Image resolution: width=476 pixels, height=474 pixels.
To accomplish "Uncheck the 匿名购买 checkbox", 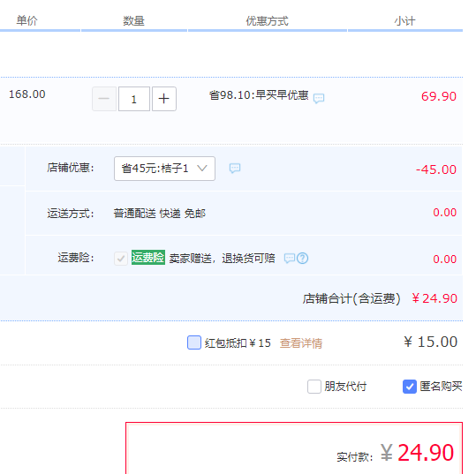I will point(410,387).
